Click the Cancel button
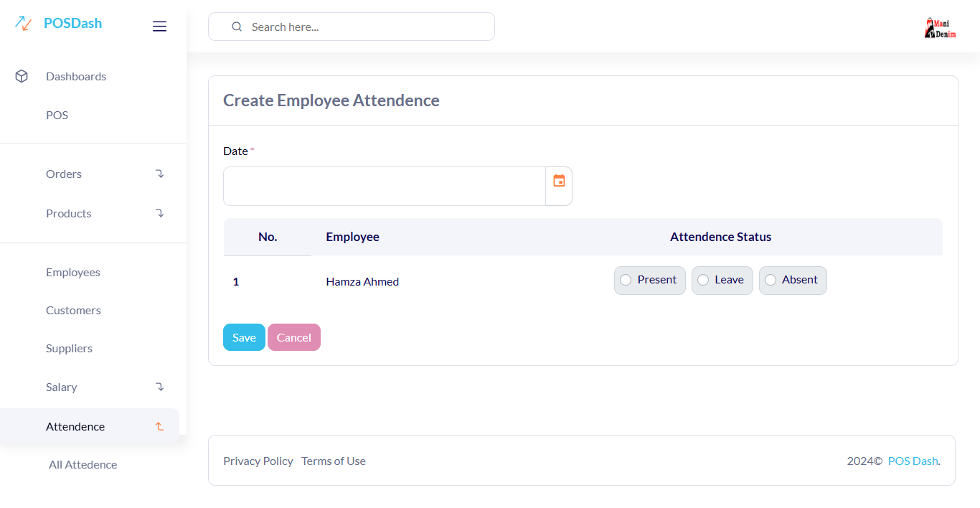 294,337
